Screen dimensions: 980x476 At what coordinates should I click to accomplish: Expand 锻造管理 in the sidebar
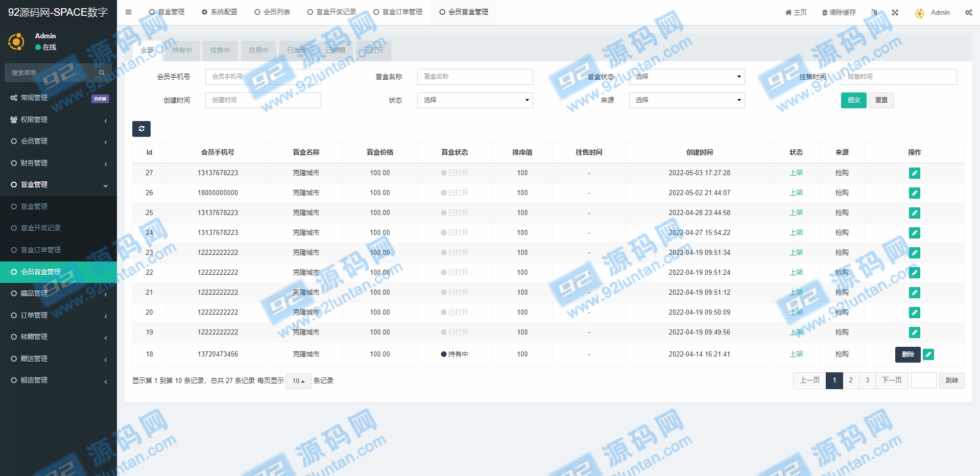(x=58, y=380)
